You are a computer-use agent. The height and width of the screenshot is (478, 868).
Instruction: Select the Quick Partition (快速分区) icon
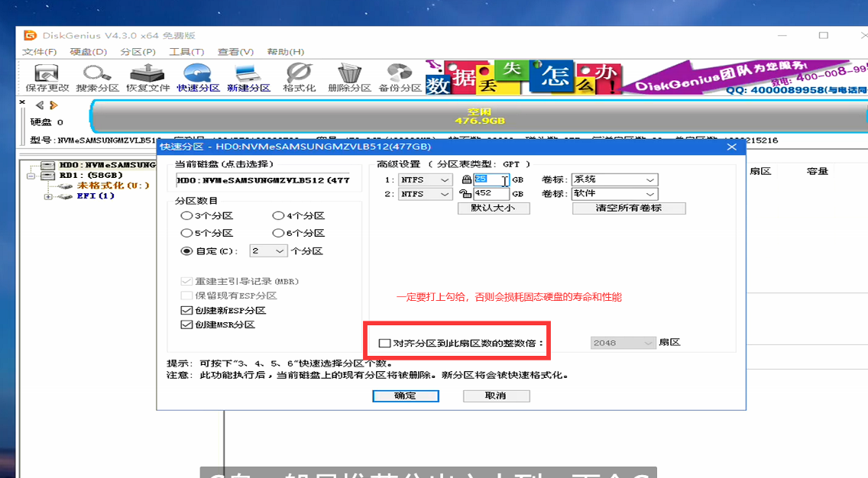[198, 77]
